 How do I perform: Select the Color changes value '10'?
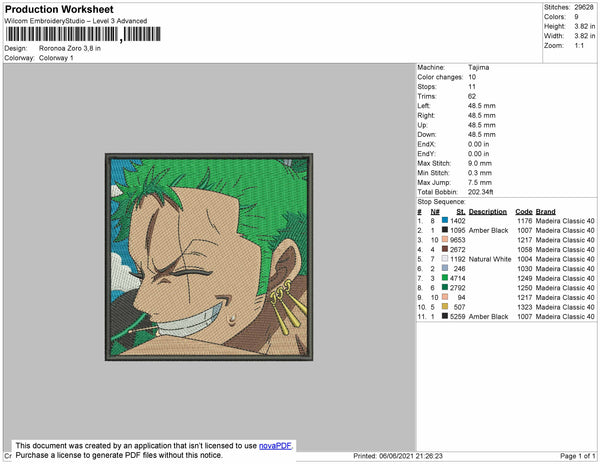click(x=472, y=77)
